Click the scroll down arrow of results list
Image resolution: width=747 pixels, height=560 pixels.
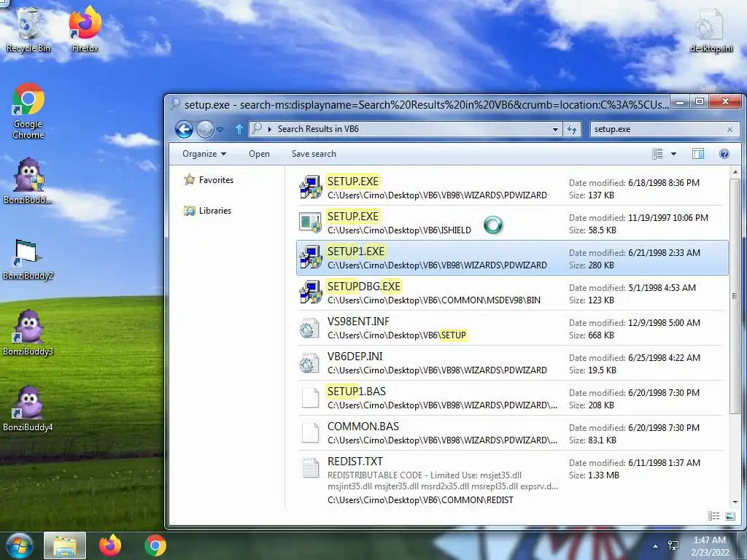735,502
